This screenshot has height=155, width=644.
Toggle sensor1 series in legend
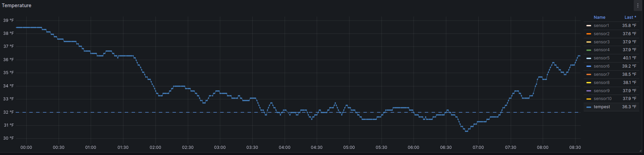601,26
